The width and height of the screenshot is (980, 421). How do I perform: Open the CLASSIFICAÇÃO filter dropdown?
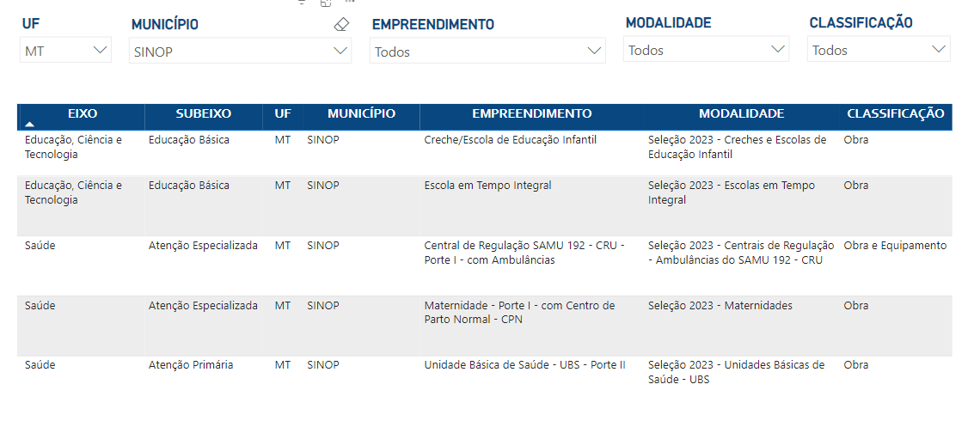pos(878,51)
